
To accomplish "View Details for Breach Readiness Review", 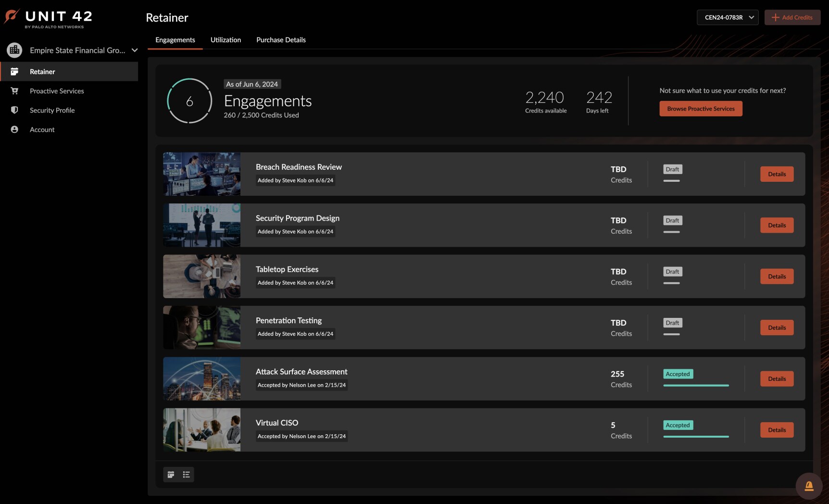I will click(x=777, y=174).
